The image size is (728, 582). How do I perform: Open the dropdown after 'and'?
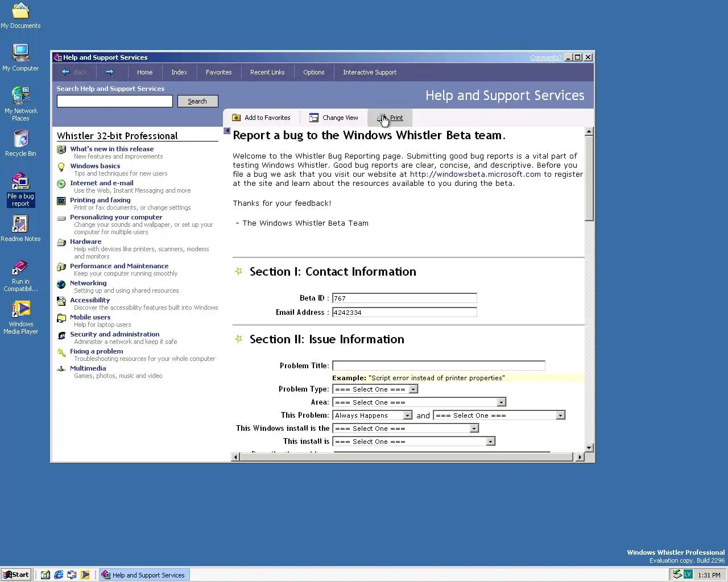[499, 415]
